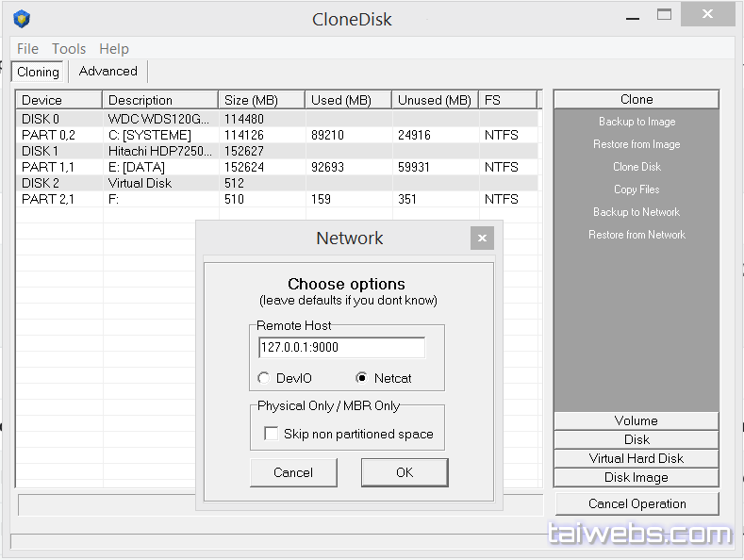The height and width of the screenshot is (560, 744).
Task: Click the Cancel Operation button
Action: (x=637, y=503)
